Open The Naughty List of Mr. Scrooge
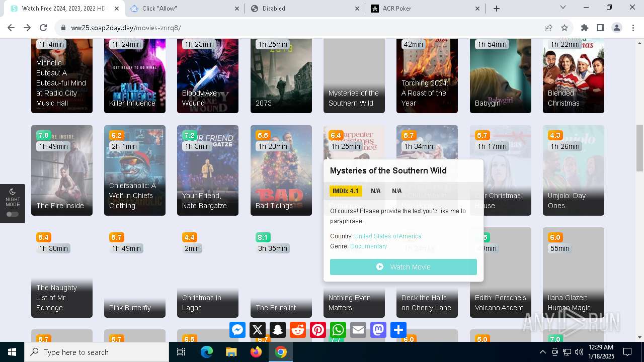644x362 pixels. coord(62,273)
